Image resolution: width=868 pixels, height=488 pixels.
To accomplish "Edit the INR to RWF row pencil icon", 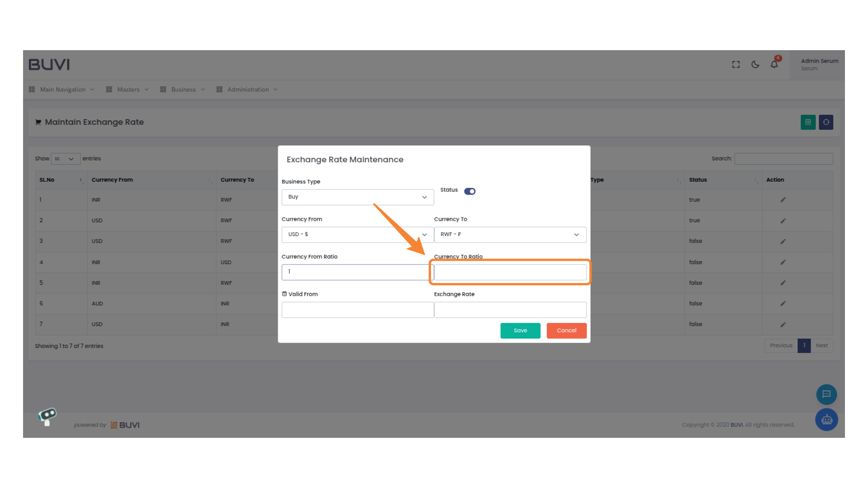I will point(783,200).
